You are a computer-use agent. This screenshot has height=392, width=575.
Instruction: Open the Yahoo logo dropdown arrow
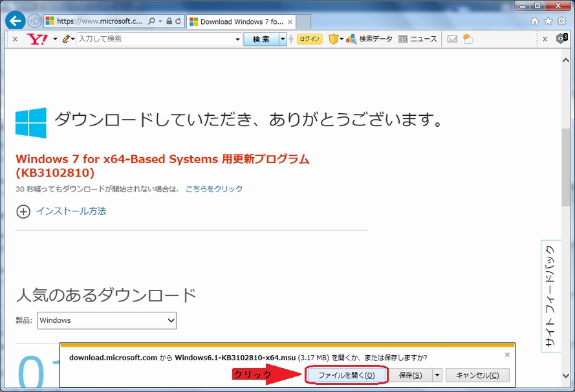[55, 39]
